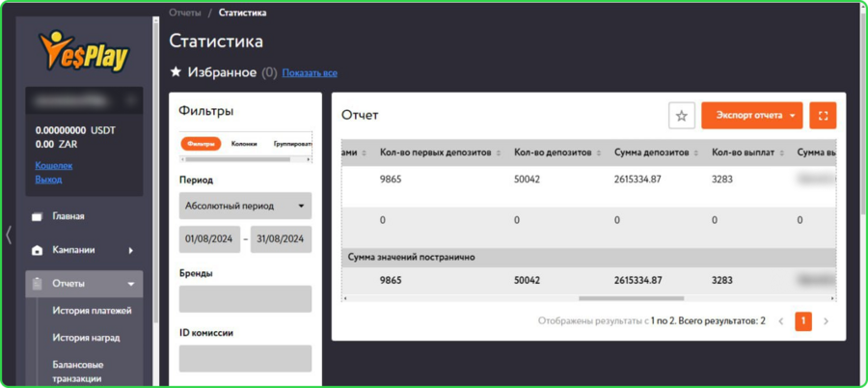Add report to favorites with star button
This screenshot has height=388, width=868.
pyautogui.click(x=682, y=116)
